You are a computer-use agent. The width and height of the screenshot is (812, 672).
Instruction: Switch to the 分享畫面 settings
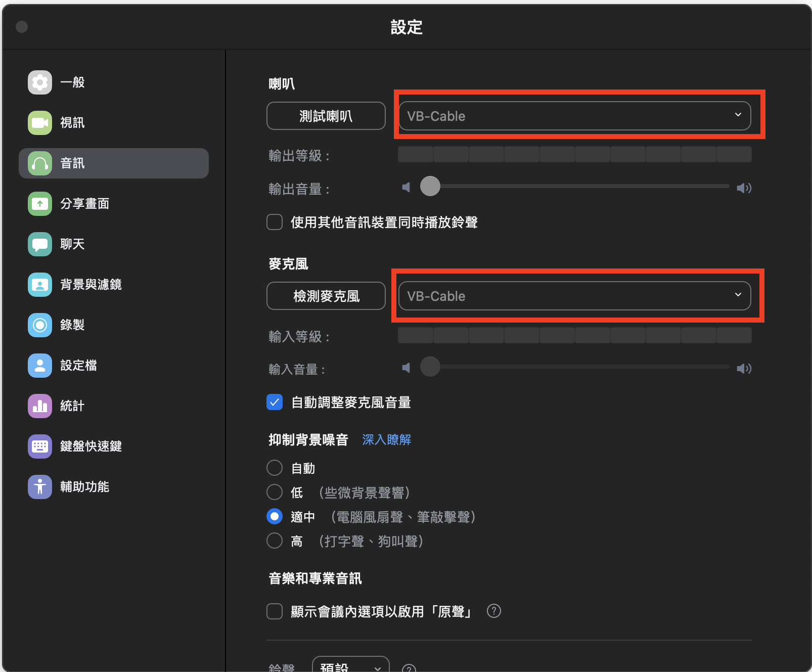[x=114, y=204]
